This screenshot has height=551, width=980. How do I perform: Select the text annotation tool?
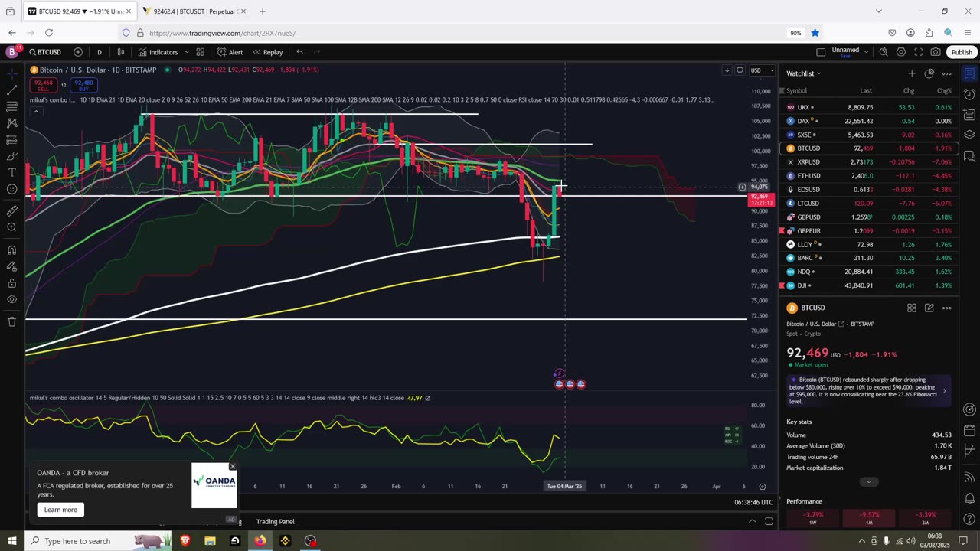11,172
